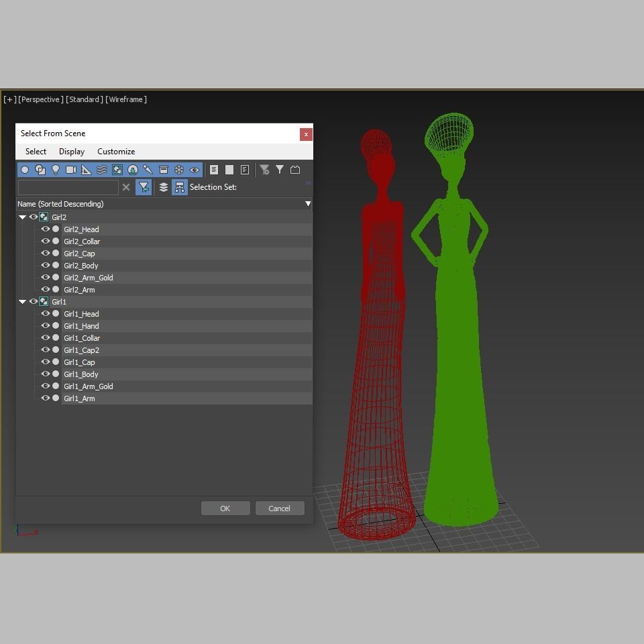This screenshot has width=644, height=644.
Task: Toggle visibility of Girl1_Arm
Action: [x=45, y=398]
